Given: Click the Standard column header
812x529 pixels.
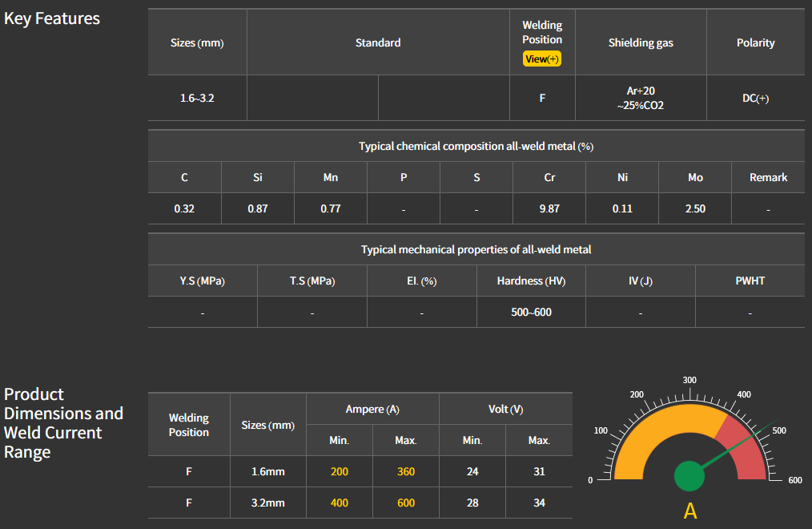Looking at the screenshot, I should coord(378,42).
